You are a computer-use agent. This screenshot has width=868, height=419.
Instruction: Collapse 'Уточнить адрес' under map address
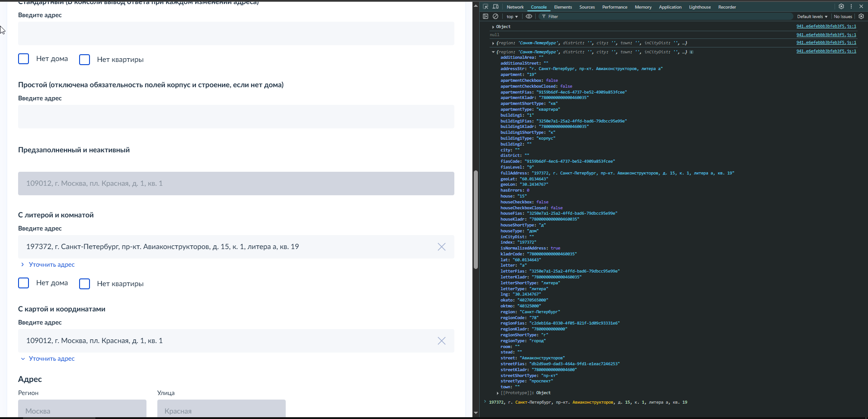click(x=47, y=358)
